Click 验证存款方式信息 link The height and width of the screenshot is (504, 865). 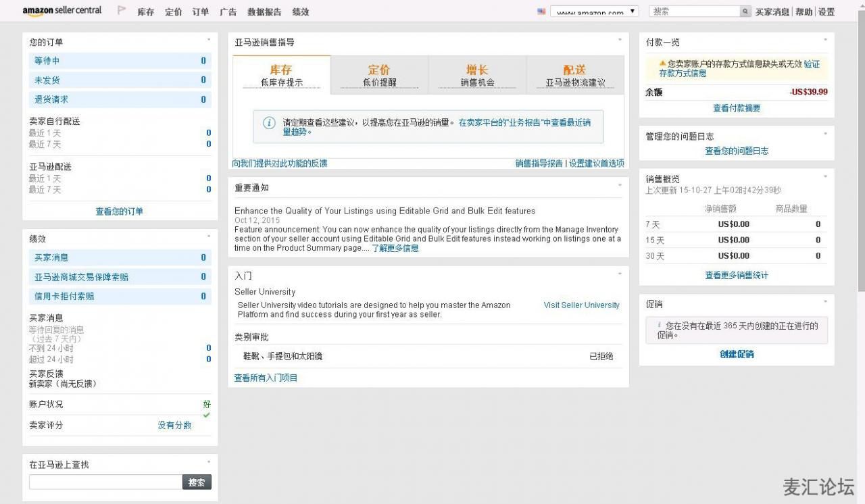point(740,68)
